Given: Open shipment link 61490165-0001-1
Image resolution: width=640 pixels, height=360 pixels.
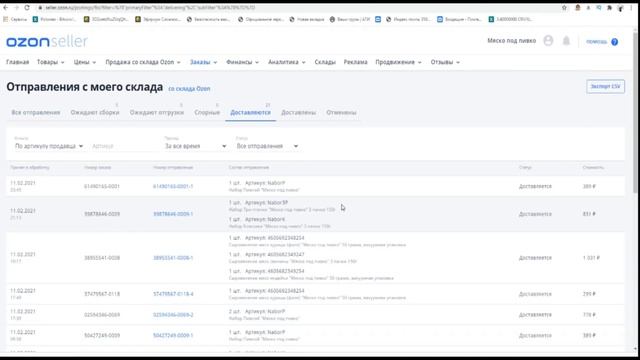Looking at the screenshot, I should click(173, 187).
